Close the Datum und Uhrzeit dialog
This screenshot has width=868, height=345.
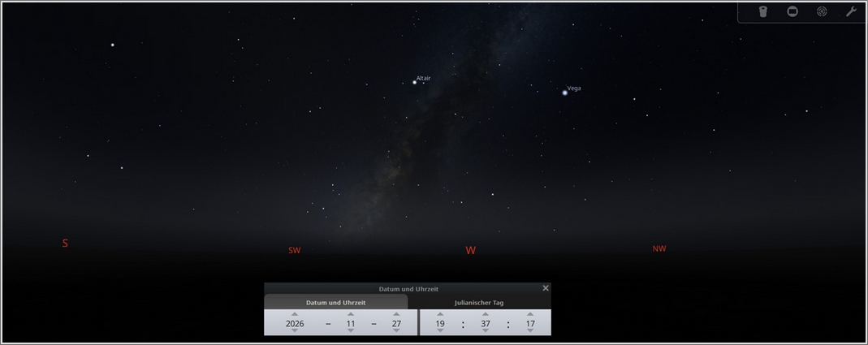(546, 288)
